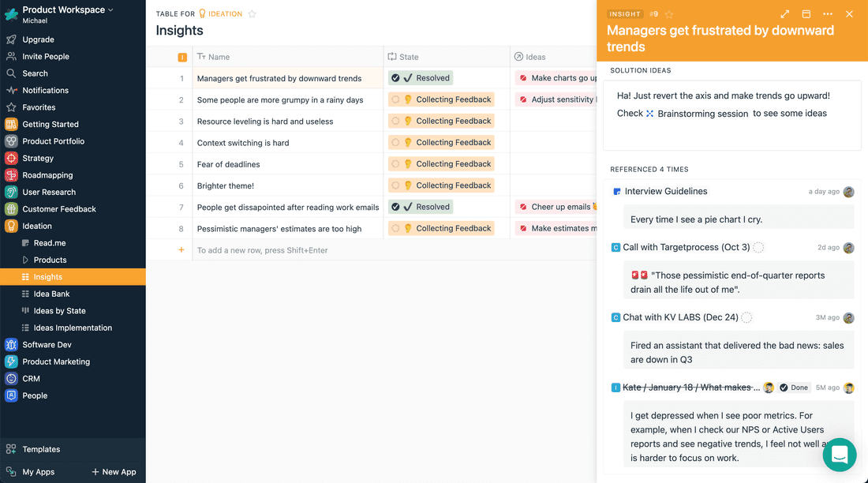The width and height of the screenshot is (868, 483).
Task: Favorite the Insights table via its star
Action: point(252,13)
